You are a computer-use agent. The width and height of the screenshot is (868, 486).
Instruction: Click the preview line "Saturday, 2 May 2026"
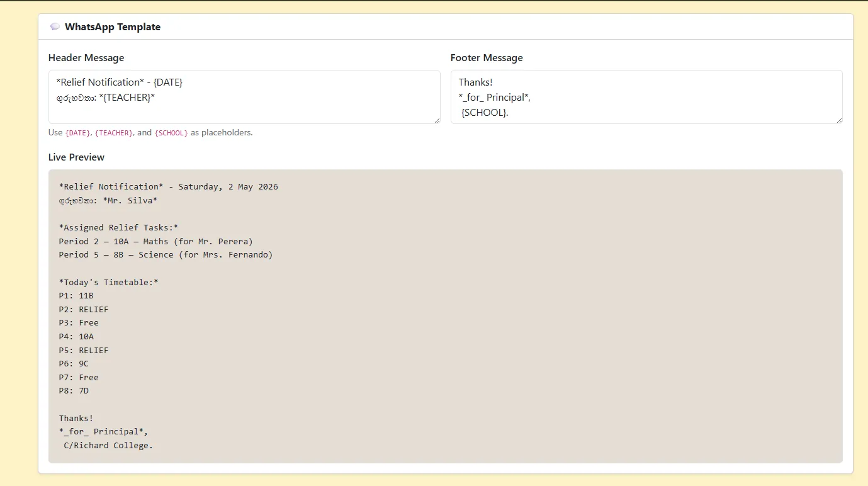pos(228,187)
